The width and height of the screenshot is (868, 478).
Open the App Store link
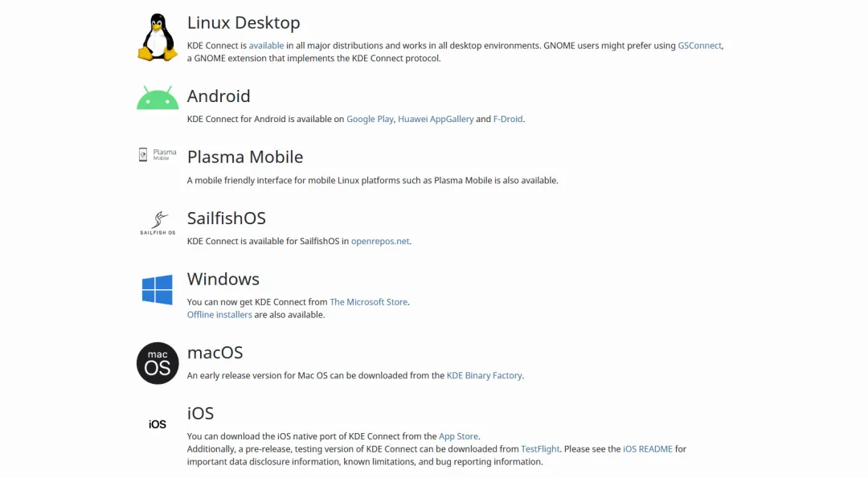pyautogui.click(x=458, y=436)
